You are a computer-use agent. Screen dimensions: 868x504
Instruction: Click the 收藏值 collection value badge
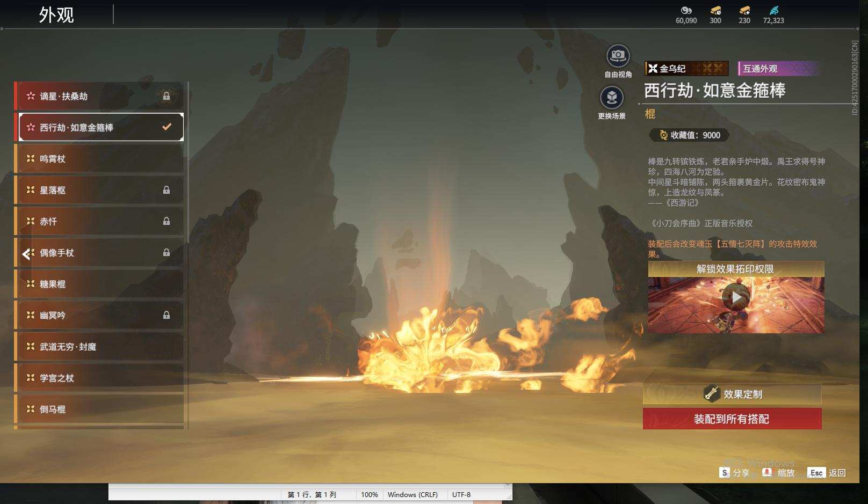click(x=689, y=135)
